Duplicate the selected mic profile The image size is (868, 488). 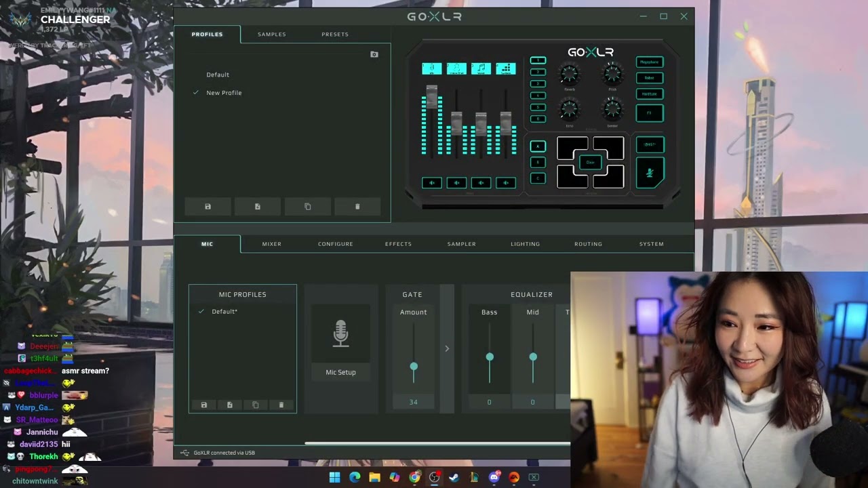256,405
